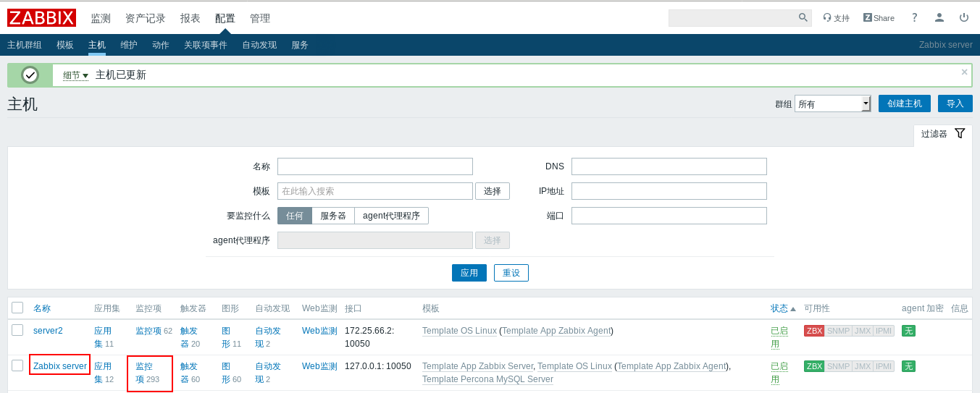
Task: Focus the IP地址 filter field
Action: (x=669, y=191)
